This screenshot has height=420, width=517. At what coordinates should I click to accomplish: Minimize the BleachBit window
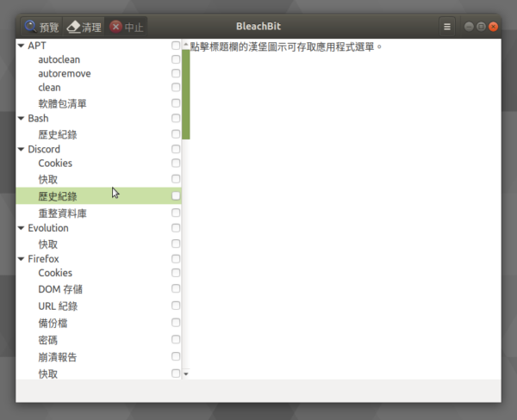(469, 27)
